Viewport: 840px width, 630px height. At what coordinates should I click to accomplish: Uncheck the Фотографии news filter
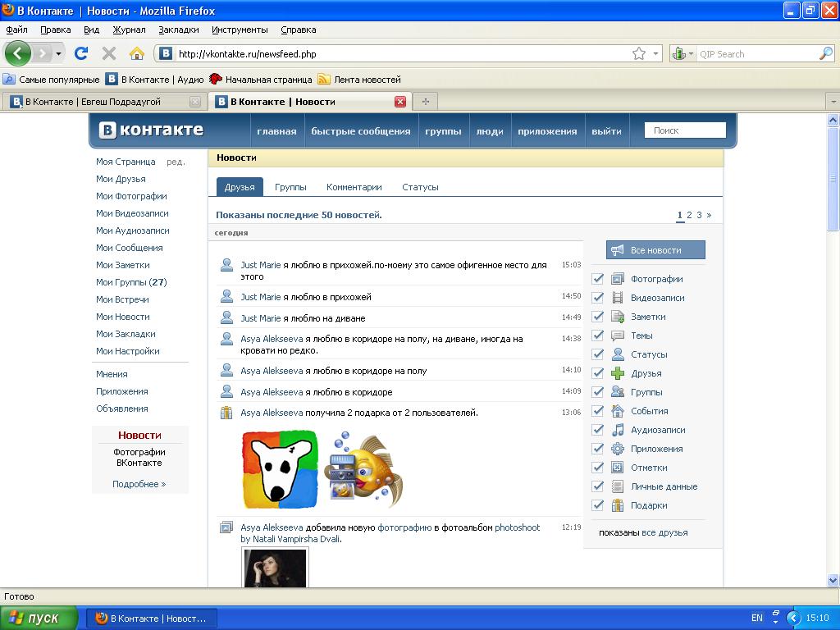[x=598, y=279]
